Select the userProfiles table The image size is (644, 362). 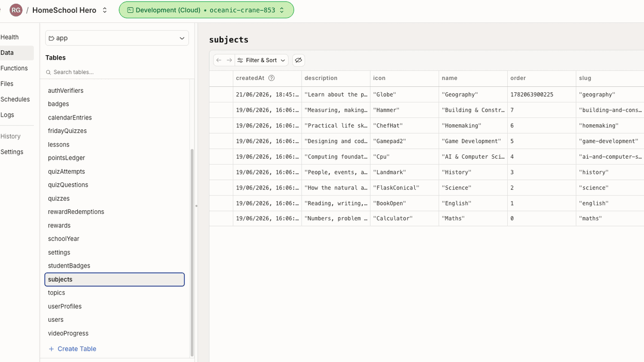pyautogui.click(x=114, y=306)
